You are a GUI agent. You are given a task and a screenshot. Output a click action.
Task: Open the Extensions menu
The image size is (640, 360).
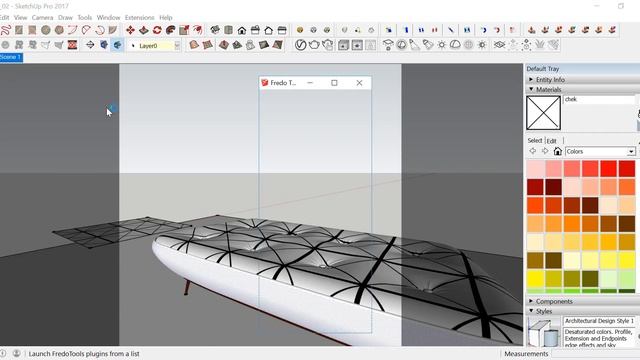(x=140, y=18)
